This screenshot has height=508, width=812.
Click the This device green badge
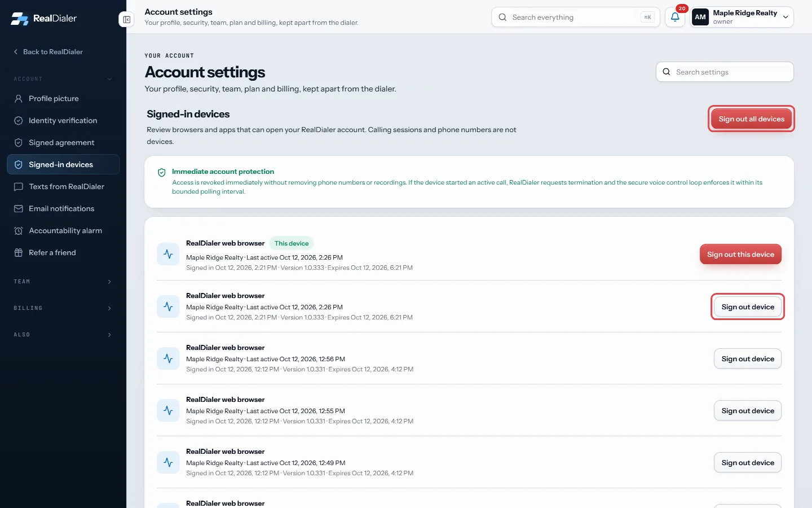click(292, 243)
